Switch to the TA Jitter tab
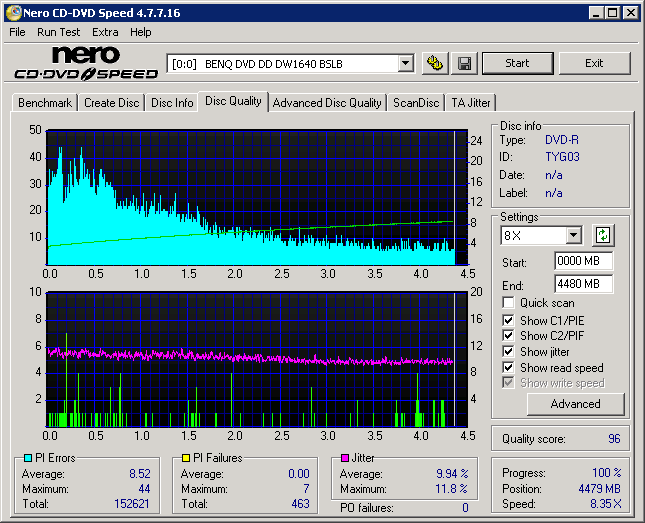The width and height of the screenshot is (645, 523). tap(471, 103)
